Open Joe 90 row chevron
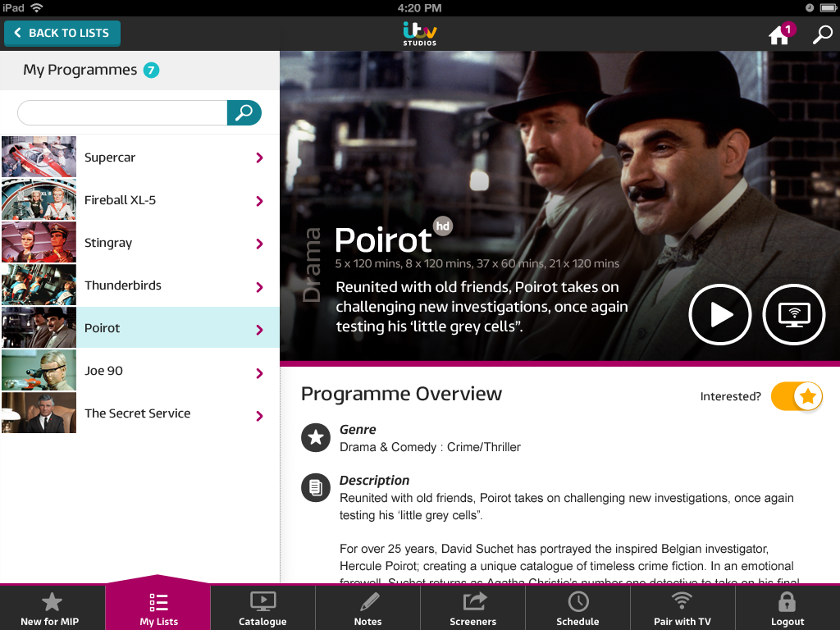 [x=260, y=373]
